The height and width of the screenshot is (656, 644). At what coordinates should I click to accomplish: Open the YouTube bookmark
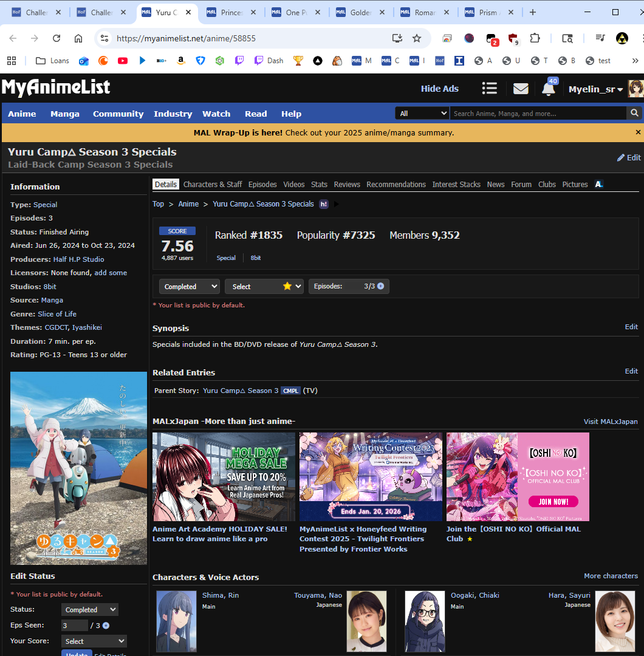[123, 61]
